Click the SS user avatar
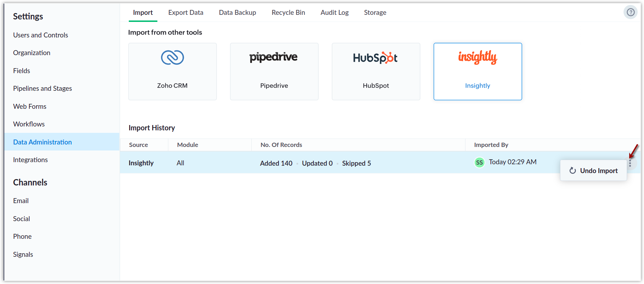 (x=479, y=162)
